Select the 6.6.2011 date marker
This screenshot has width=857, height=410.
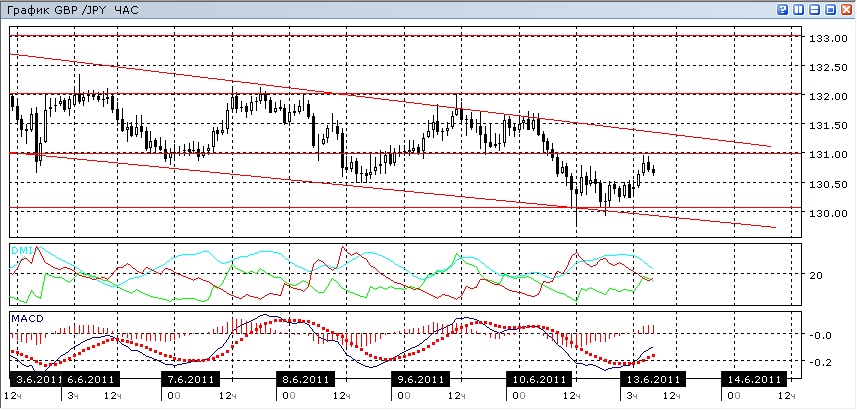tap(91, 379)
